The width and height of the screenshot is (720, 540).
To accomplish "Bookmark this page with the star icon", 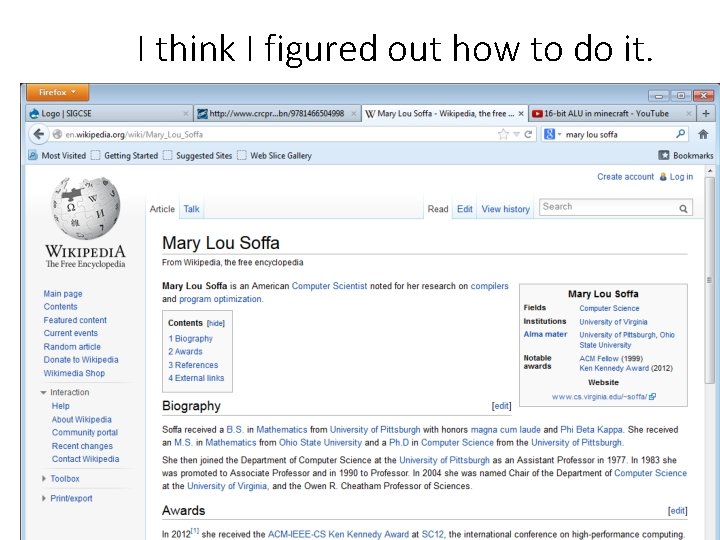I will click(503, 134).
